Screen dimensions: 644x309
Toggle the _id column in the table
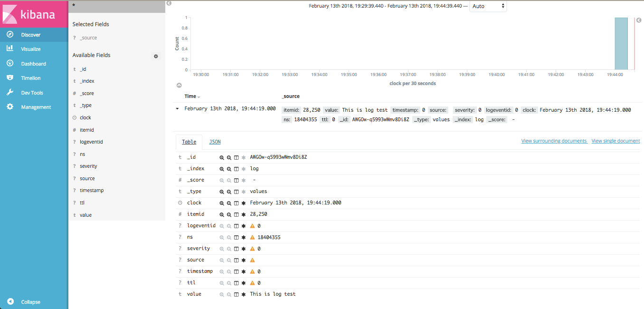[x=236, y=157]
